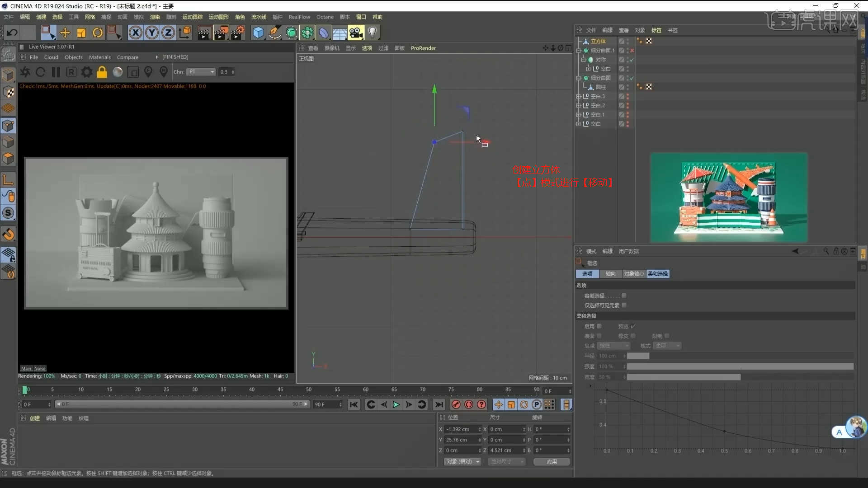Enable soft selection 启用 checkbox
This screenshot has width=868, height=488.
[599, 326]
